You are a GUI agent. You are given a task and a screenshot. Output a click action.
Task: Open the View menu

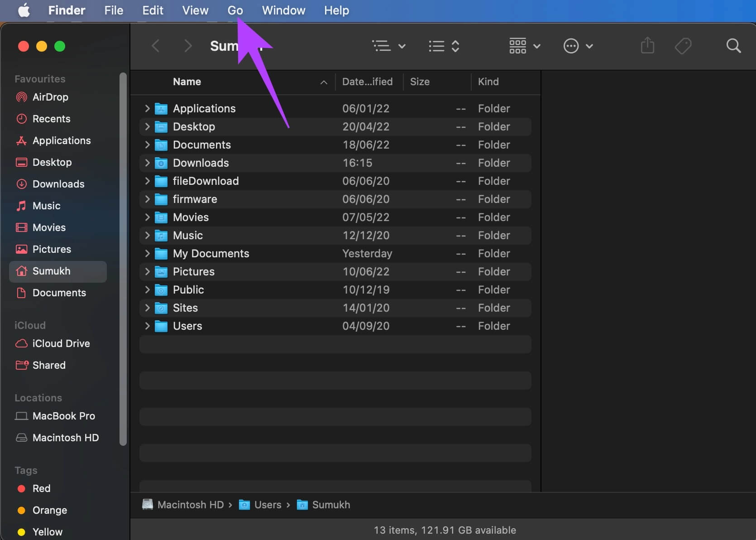[x=195, y=10]
